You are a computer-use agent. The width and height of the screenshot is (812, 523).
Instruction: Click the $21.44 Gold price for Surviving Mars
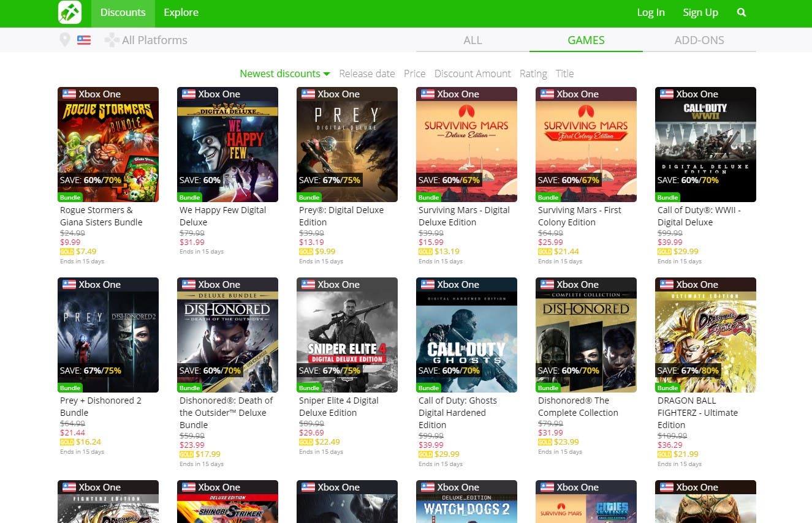click(566, 252)
